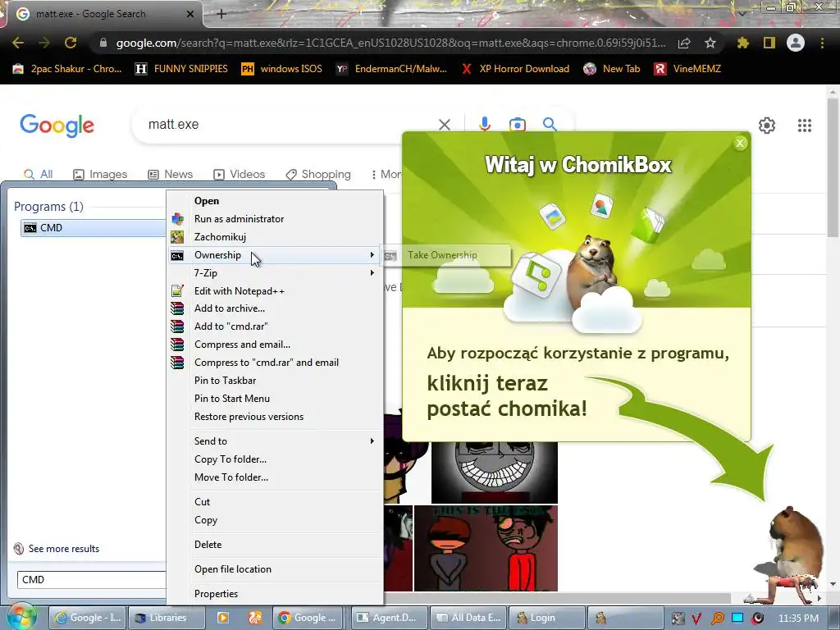This screenshot has width=840, height=630.
Task: Choose Run as administrator
Action: (275, 218)
